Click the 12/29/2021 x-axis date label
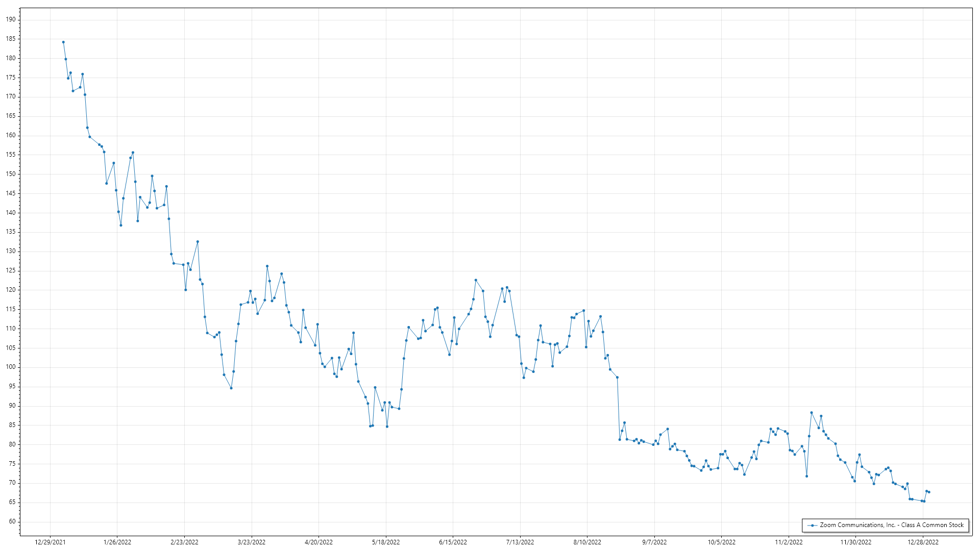980x551 pixels. [50, 542]
